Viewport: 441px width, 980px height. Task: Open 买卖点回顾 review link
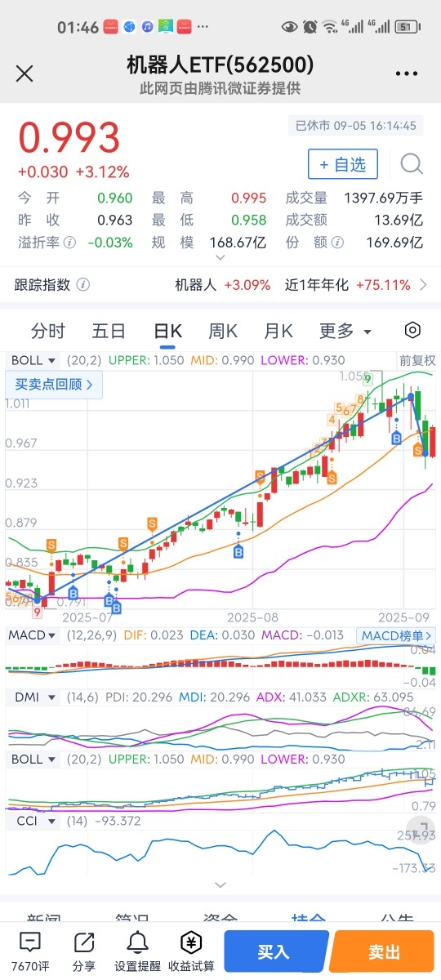[x=54, y=384]
